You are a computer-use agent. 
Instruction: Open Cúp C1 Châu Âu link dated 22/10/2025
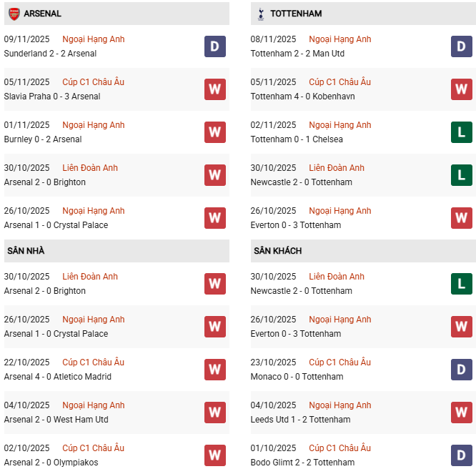click(93, 362)
